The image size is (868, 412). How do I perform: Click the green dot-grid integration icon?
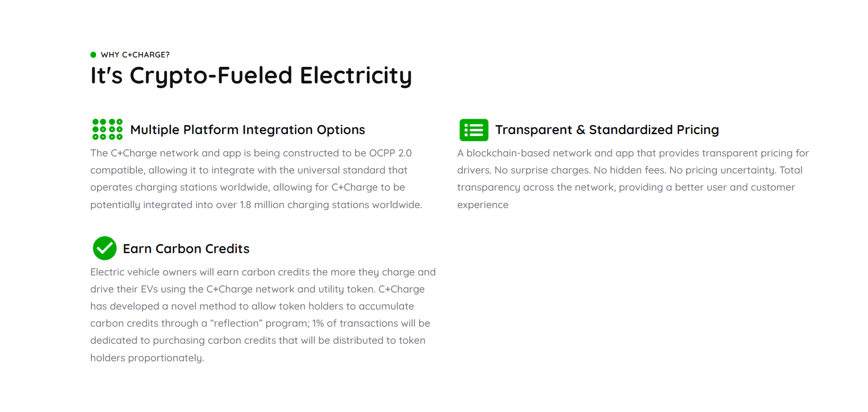107,129
